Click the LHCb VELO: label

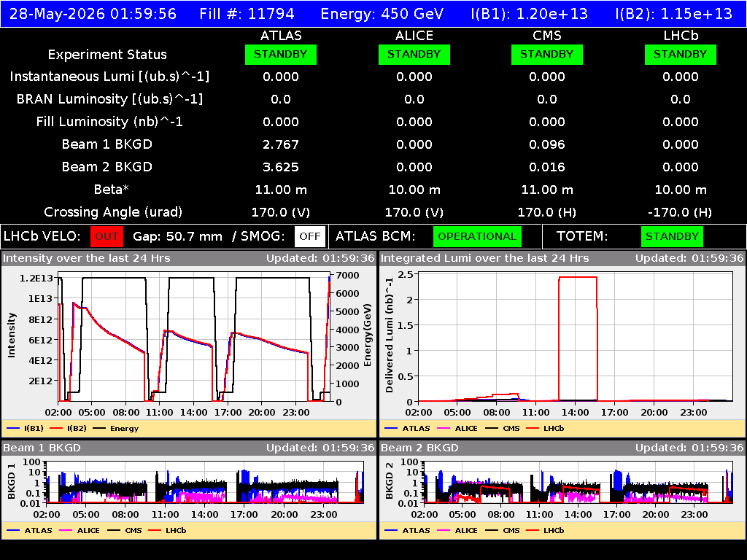[42, 237]
